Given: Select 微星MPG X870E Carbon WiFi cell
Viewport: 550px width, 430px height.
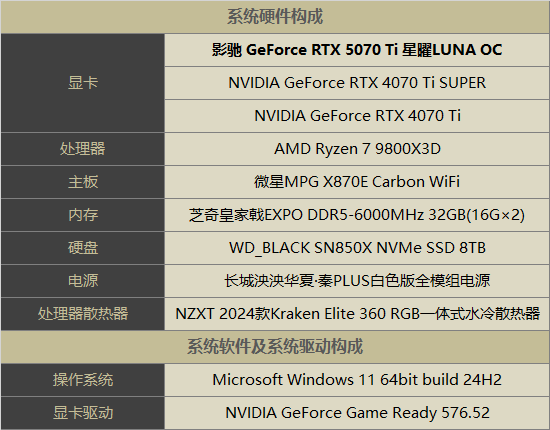Looking at the screenshot, I should click(357, 182).
